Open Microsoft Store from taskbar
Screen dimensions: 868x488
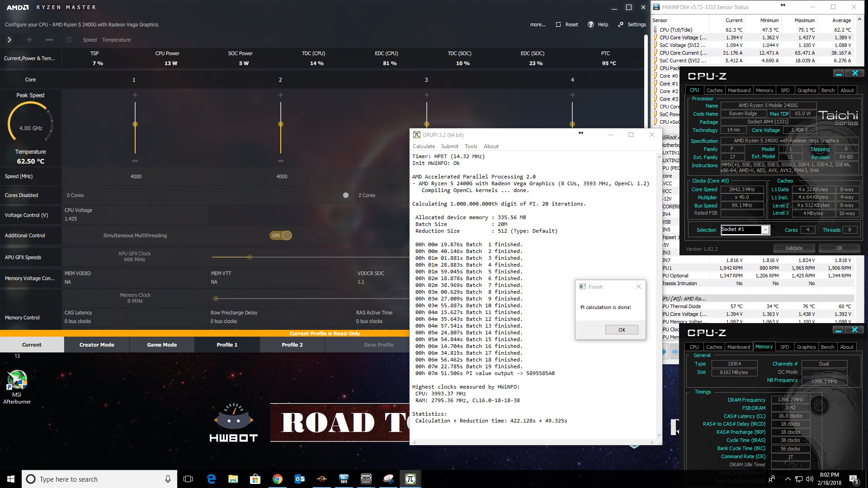coord(255,479)
